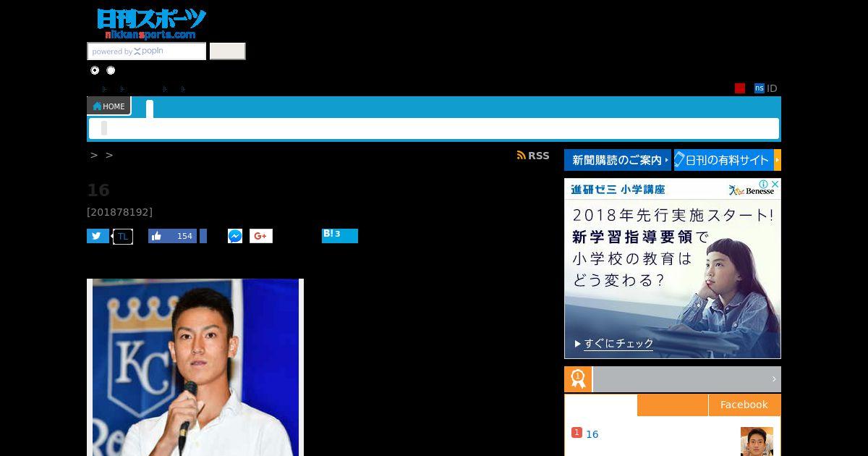Open the TL button beside Twitter
Image resolution: width=868 pixels, height=456 pixels.
[x=123, y=237]
